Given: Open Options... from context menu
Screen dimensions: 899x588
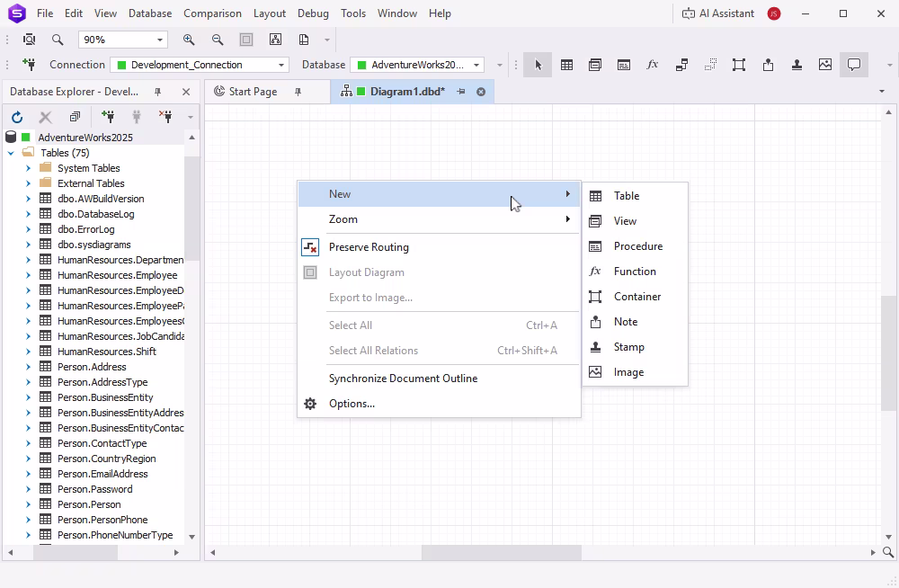Looking at the screenshot, I should click(x=440, y=404).
